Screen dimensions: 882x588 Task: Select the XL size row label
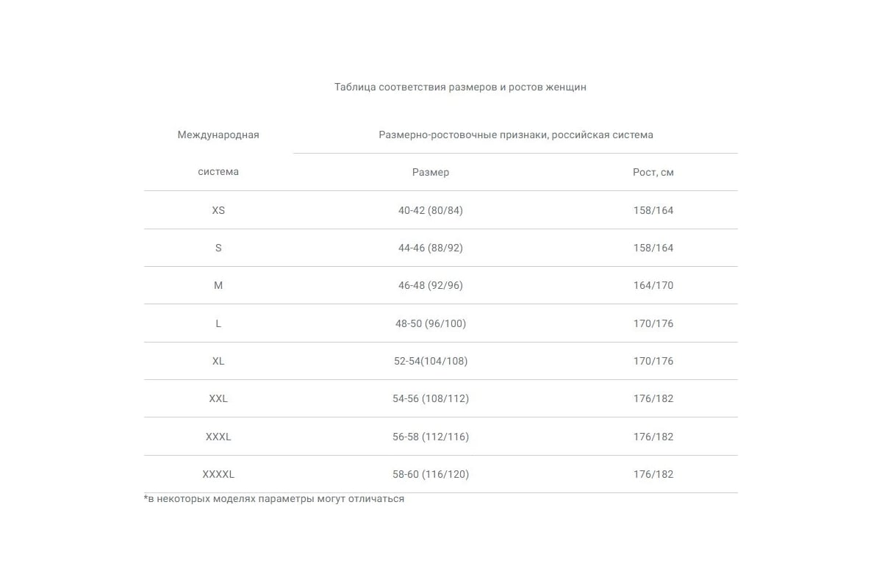pyautogui.click(x=218, y=361)
